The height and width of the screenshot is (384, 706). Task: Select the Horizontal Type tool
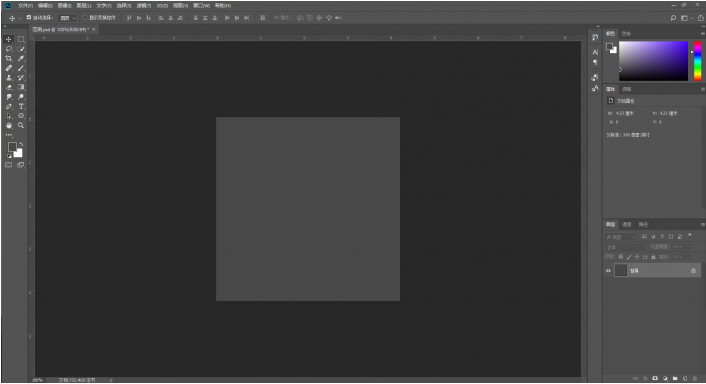pyautogui.click(x=21, y=106)
